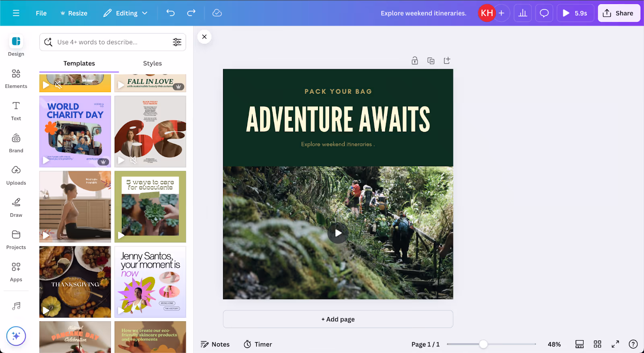Switch to grid view of pages
644x353 pixels.
[598, 344]
